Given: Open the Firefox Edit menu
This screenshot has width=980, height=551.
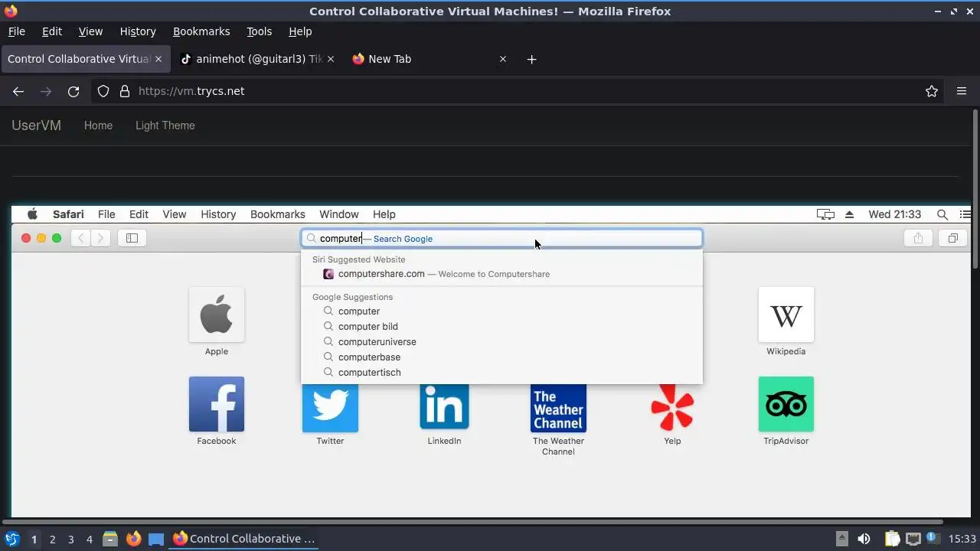Looking at the screenshot, I should click(x=52, y=31).
